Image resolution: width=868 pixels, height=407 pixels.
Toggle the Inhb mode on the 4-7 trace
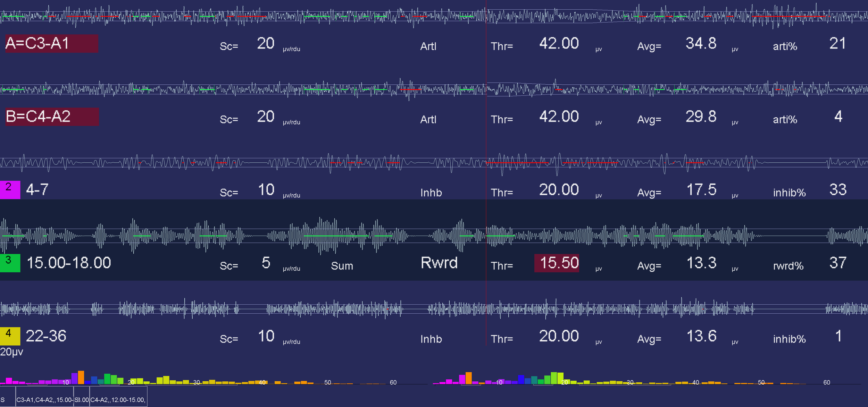(x=431, y=192)
